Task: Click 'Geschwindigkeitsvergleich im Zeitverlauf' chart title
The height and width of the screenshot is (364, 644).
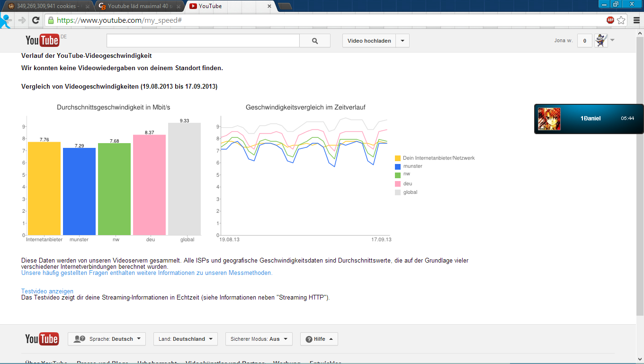Action: pos(305,108)
